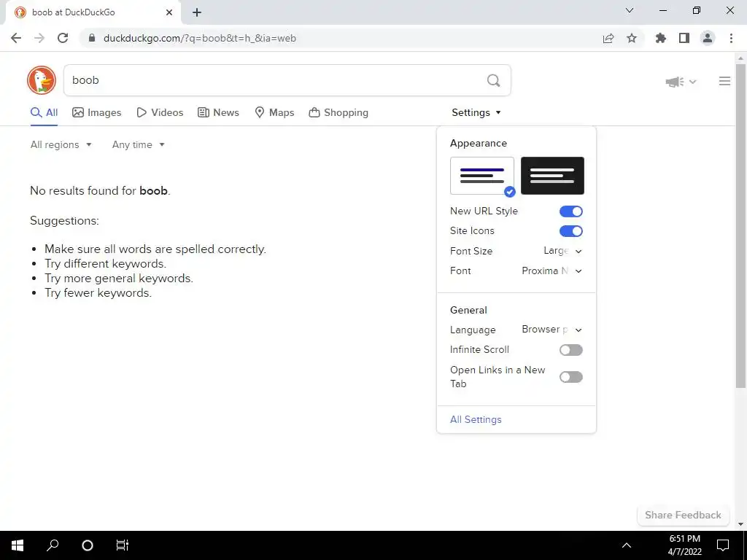The image size is (747, 560).
Task: Switch to Images tab
Action: [97, 112]
